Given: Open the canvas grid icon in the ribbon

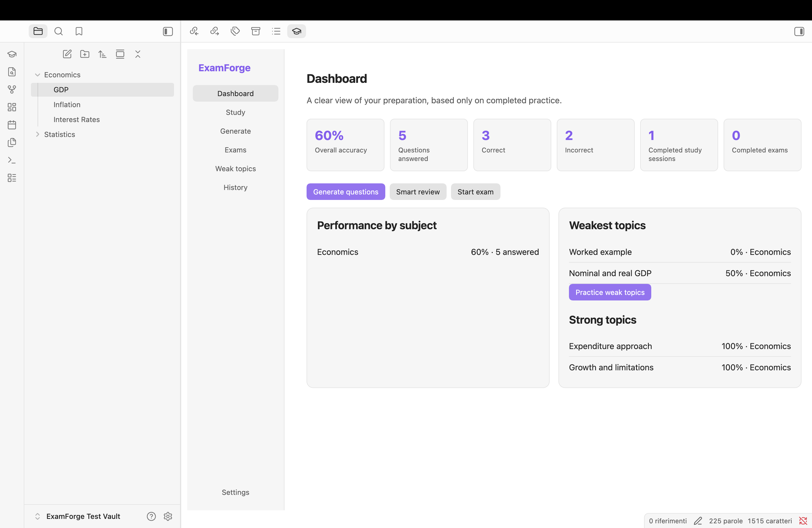Looking at the screenshot, I should click(x=12, y=107).
